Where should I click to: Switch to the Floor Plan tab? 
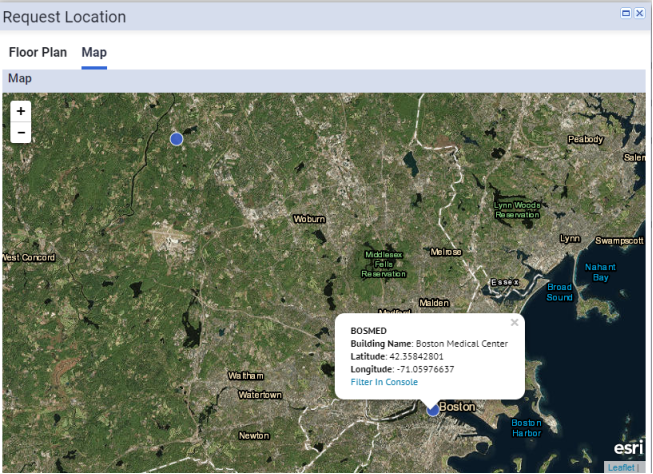[38, 52]
